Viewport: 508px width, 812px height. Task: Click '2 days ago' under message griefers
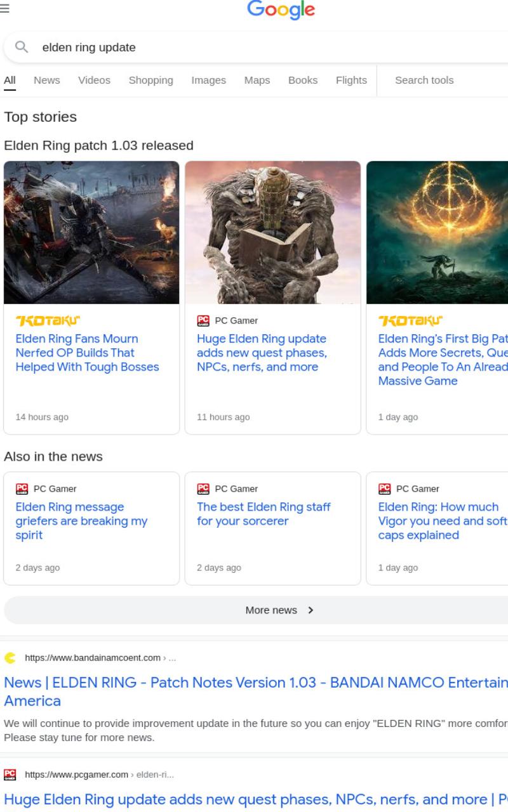tap(37, 568)
